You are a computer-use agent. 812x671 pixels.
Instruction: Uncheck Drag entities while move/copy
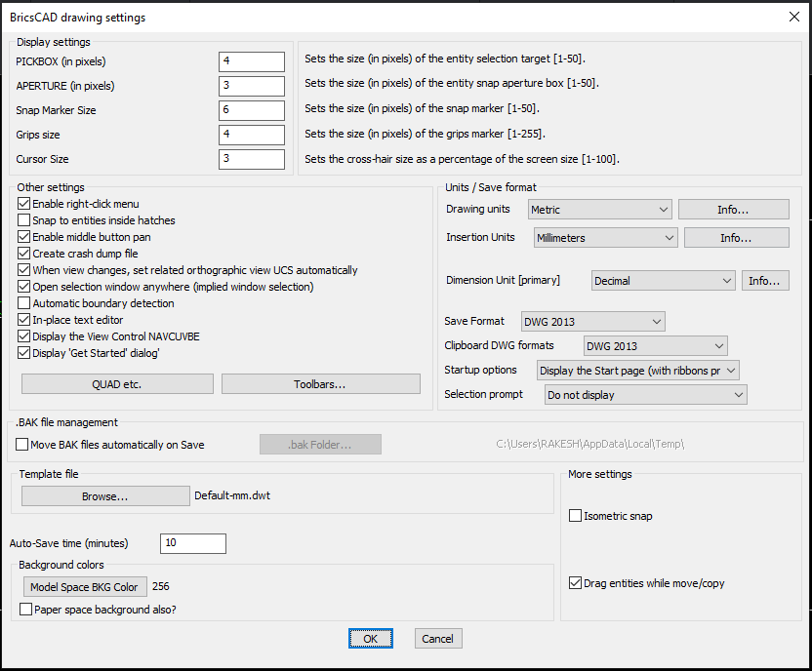[576, 583]
